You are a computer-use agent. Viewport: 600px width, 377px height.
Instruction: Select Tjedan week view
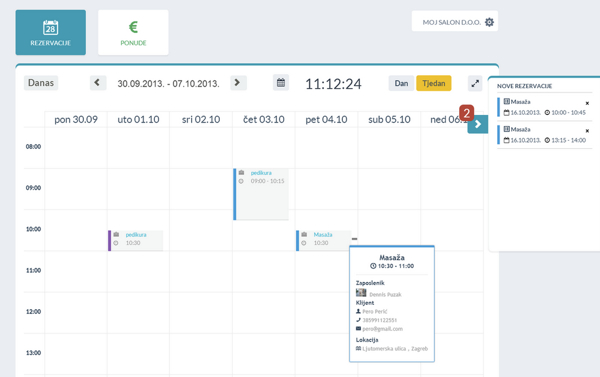click(434, 83)
